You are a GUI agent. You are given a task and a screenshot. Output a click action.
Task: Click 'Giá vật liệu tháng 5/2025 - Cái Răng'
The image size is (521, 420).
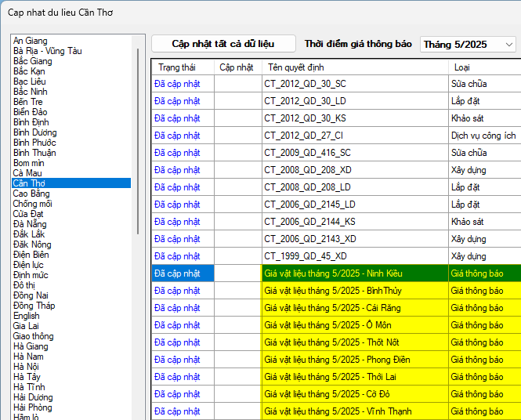[x=355, y=308]
